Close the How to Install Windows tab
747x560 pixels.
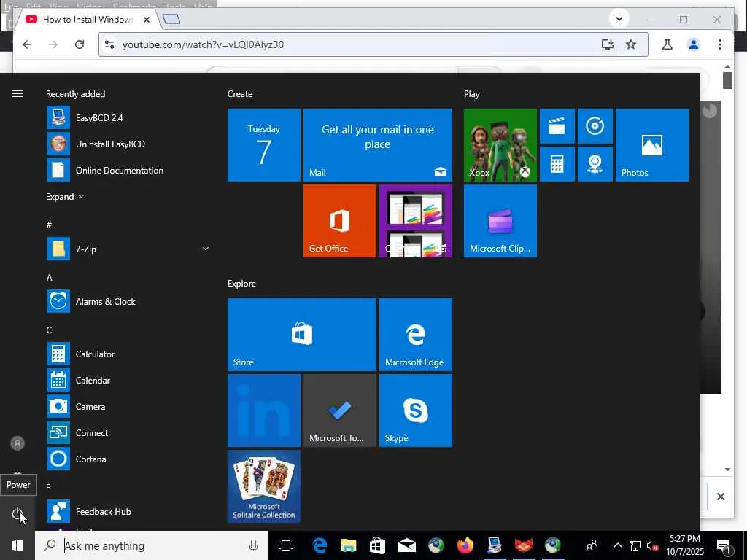point(147,20)
